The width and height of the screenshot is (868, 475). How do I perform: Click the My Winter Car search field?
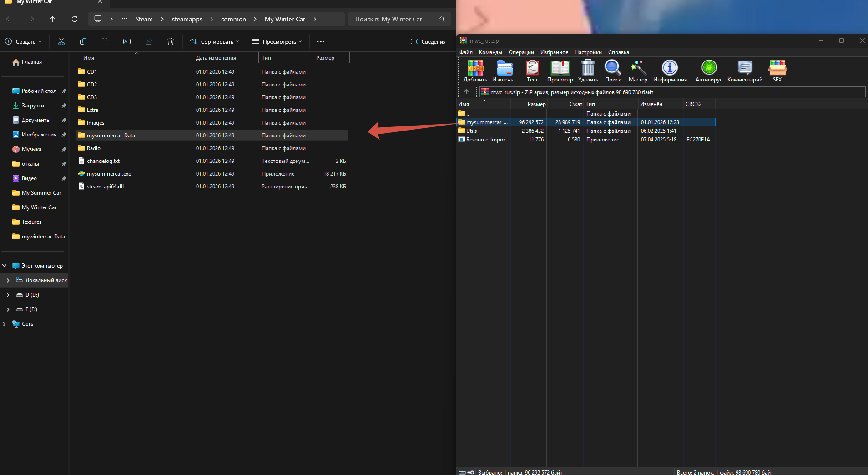click(395, 19)
